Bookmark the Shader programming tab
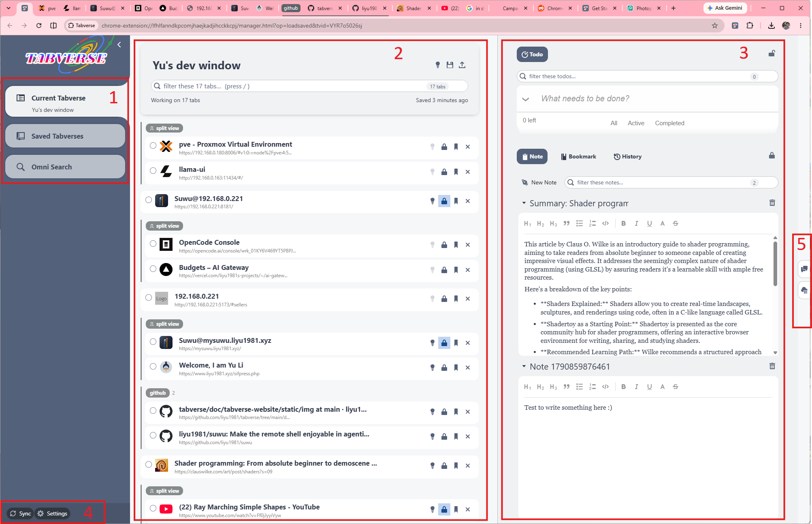 click(456, 466)
